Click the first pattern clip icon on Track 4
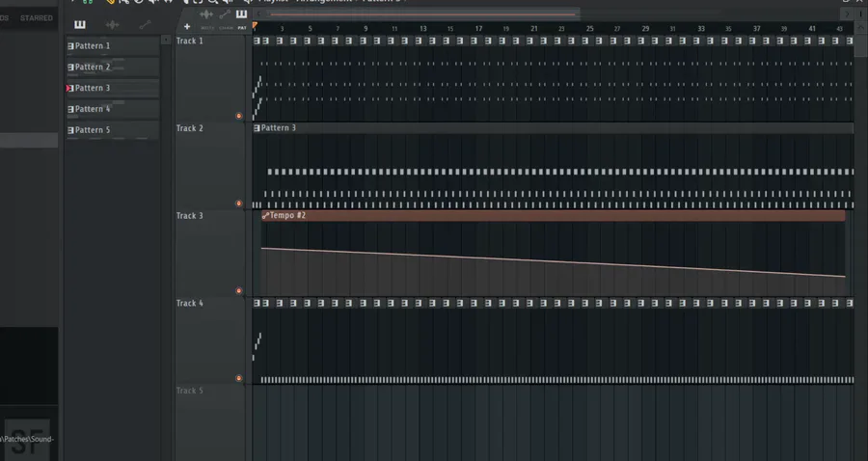The height and width of the screenshot is (461, 868). [x=257, y=303]
